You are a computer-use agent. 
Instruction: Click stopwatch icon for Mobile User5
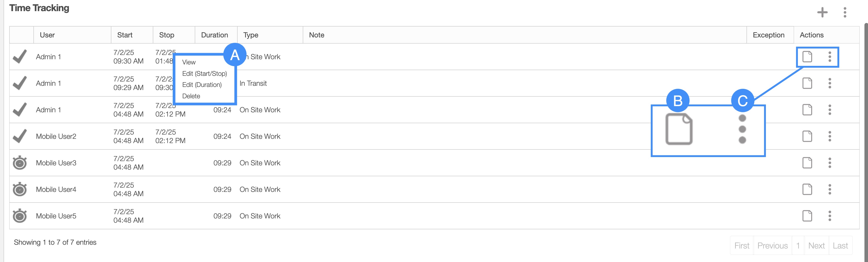(x=20, y=216)
